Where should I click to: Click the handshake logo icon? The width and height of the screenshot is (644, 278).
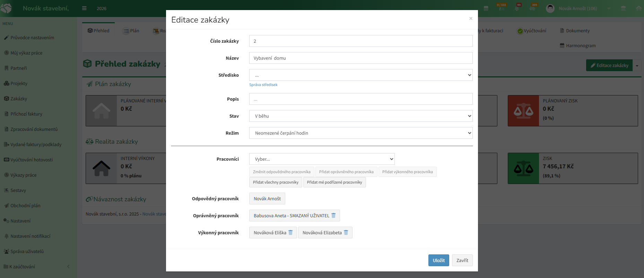(6, 8)
